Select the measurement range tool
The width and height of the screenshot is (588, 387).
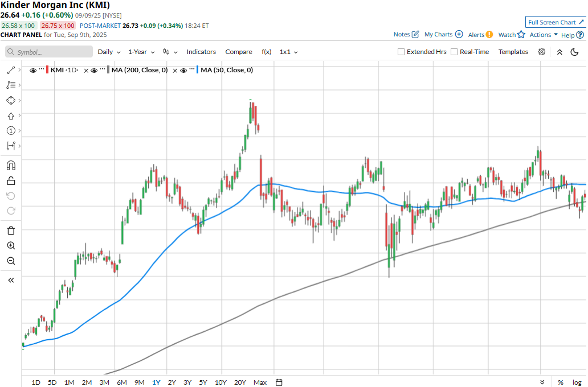[10, 146]
